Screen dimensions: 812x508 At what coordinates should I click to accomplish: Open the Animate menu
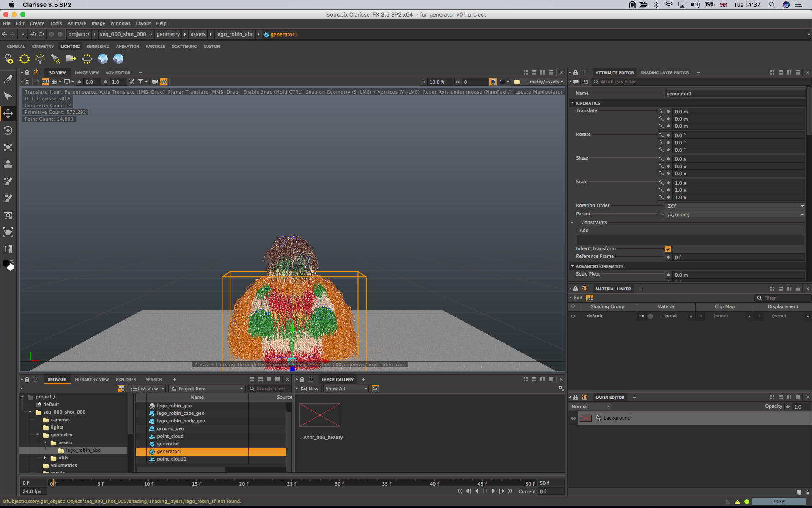click(x=77, y=23)
